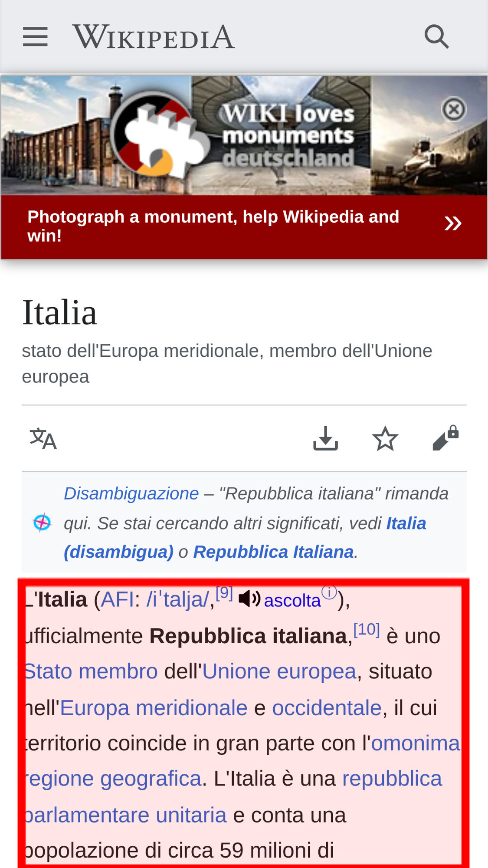Add the Italia page to watchlist

[385, 439]
